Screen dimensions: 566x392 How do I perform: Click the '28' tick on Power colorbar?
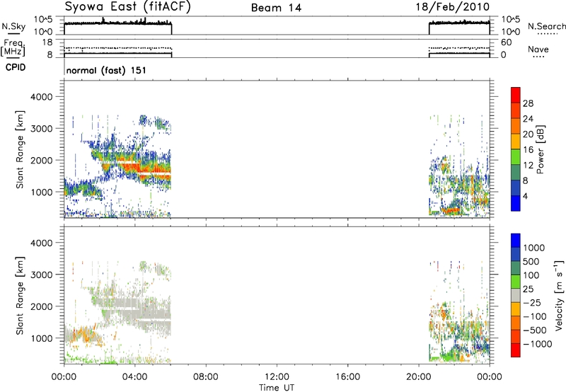pos(528,103)
